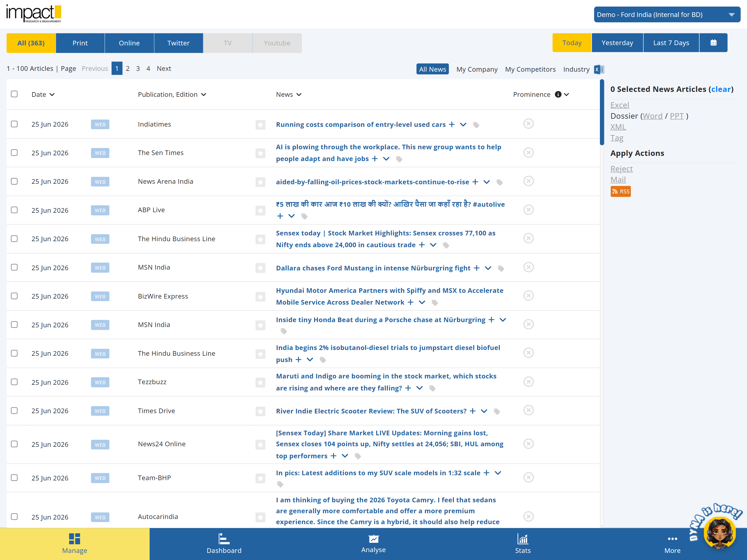Toggle the select-all checkbox in table header

tap(14, 94)
